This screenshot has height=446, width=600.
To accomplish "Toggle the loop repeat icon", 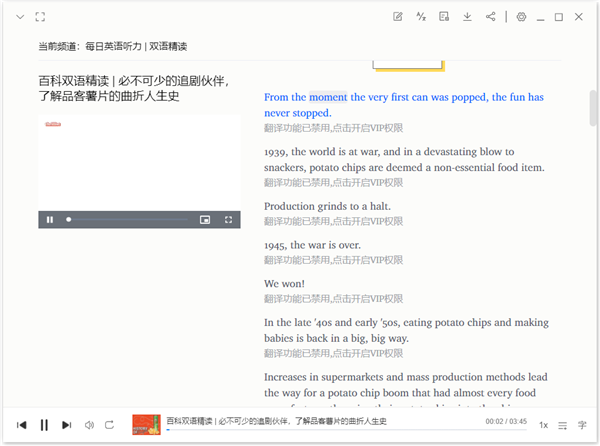I will coord(110,425).
